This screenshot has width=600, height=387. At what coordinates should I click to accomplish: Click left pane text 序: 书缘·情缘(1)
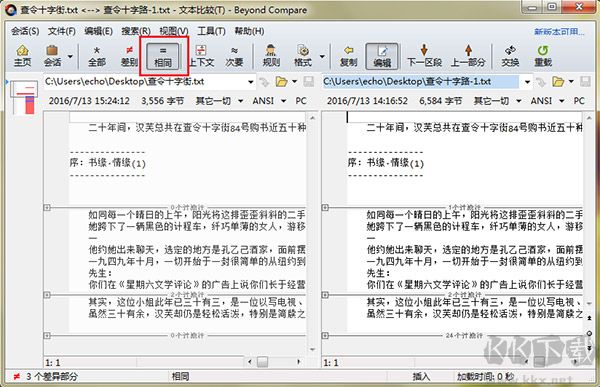click(108, 163)
